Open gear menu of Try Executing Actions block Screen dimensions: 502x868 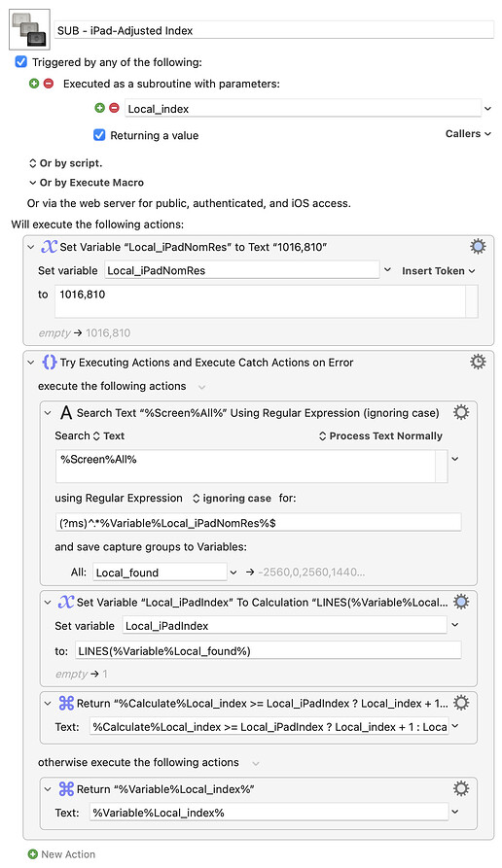pyautogui.click(x=478, y=362)
